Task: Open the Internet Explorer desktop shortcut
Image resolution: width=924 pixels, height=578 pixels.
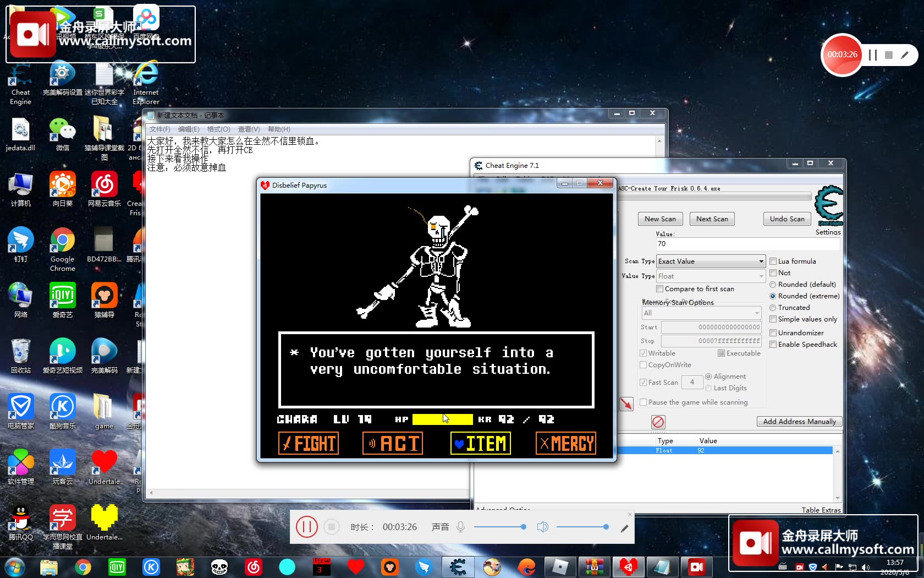Action: point(146,84)
